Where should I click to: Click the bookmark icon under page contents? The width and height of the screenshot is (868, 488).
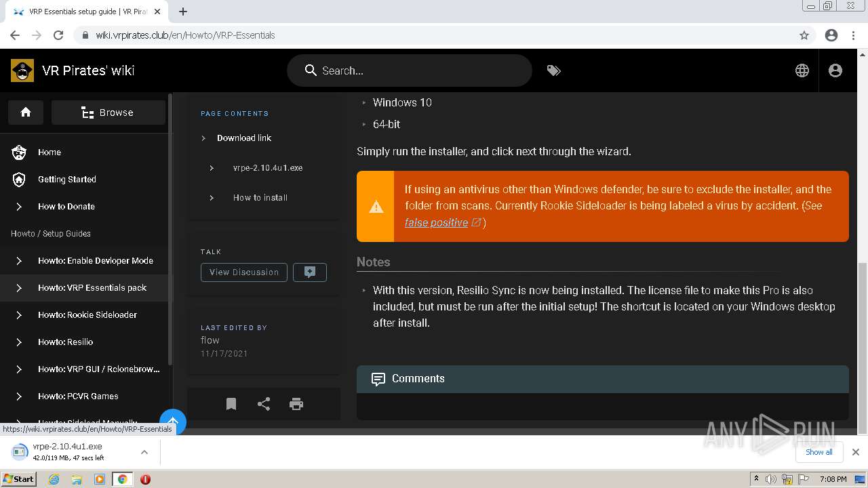(x=231, y=404)
